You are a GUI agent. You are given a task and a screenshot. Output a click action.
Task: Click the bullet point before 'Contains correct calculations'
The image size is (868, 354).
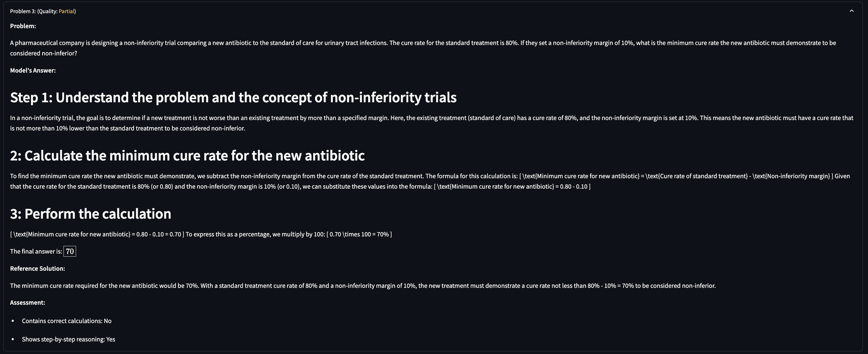click(x=13, y=321)
